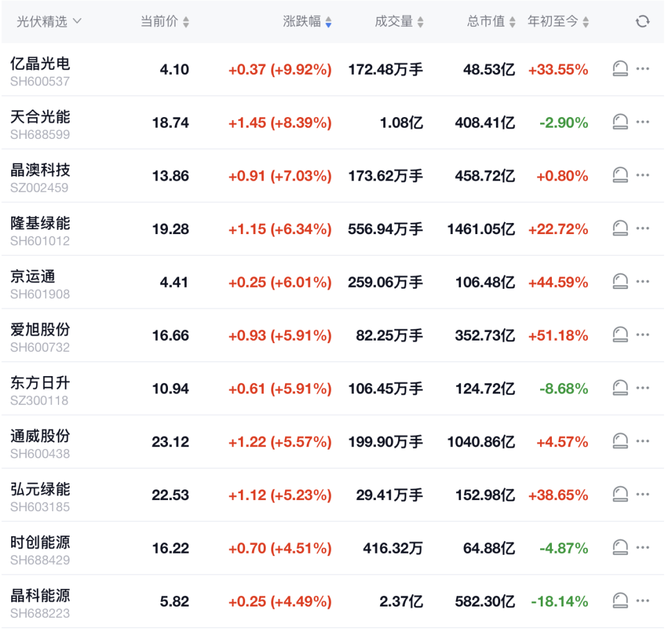Click the refresh icon in the header
This screenshot has width=672, height=632.
[643, 21]
